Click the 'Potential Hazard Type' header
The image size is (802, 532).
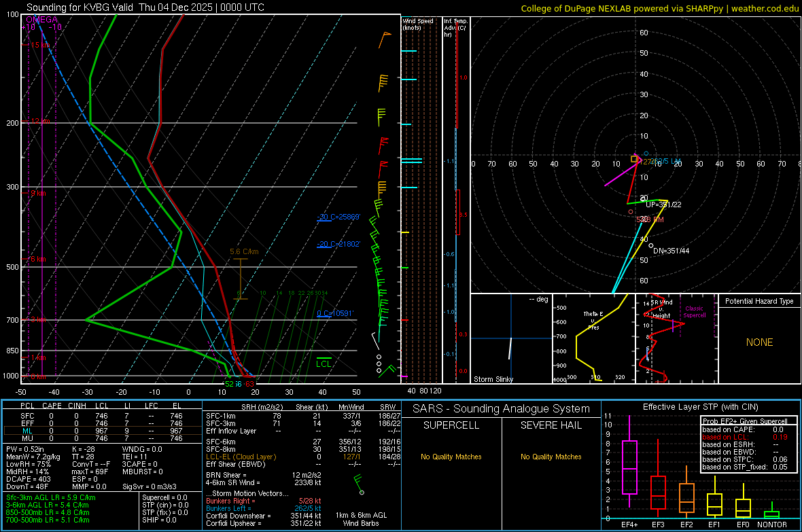coord(759,301)
